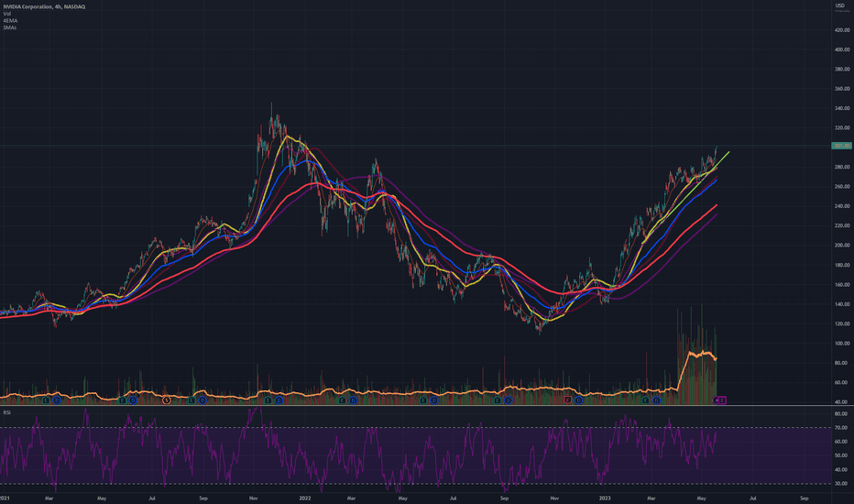Open the earnings marker between May and Jul 2022
This screenshot has width=854, height=504.
[x=423, y=400]
